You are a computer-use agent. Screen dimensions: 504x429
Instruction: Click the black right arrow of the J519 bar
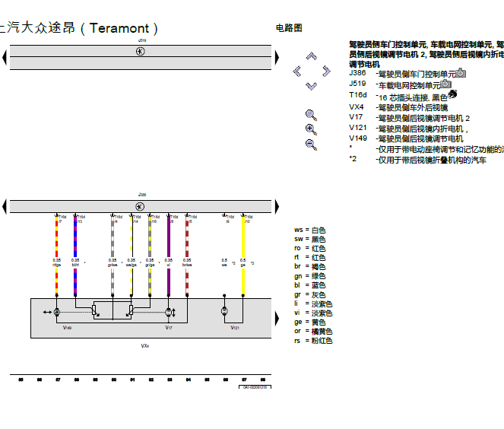pos(277,58)
